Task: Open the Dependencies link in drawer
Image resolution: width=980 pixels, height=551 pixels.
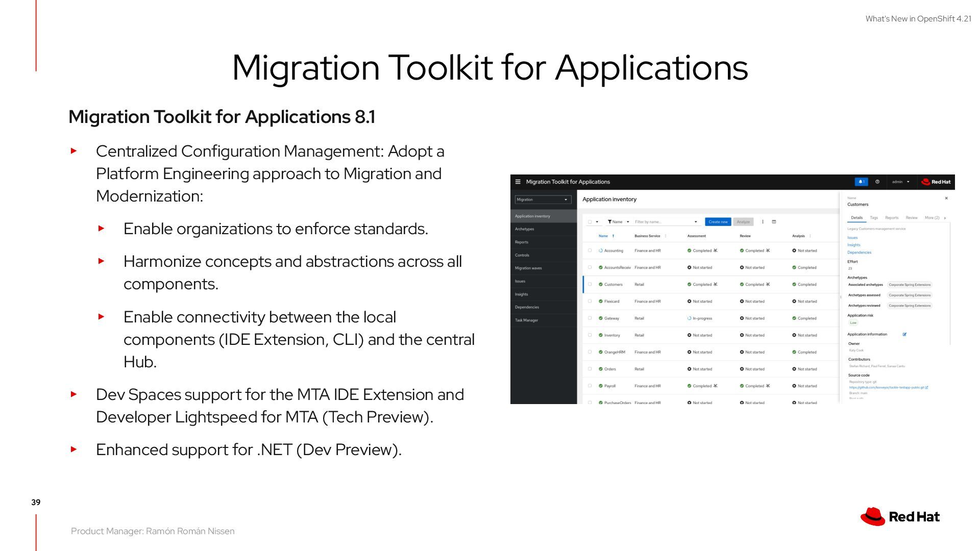Action: [859, 253]
